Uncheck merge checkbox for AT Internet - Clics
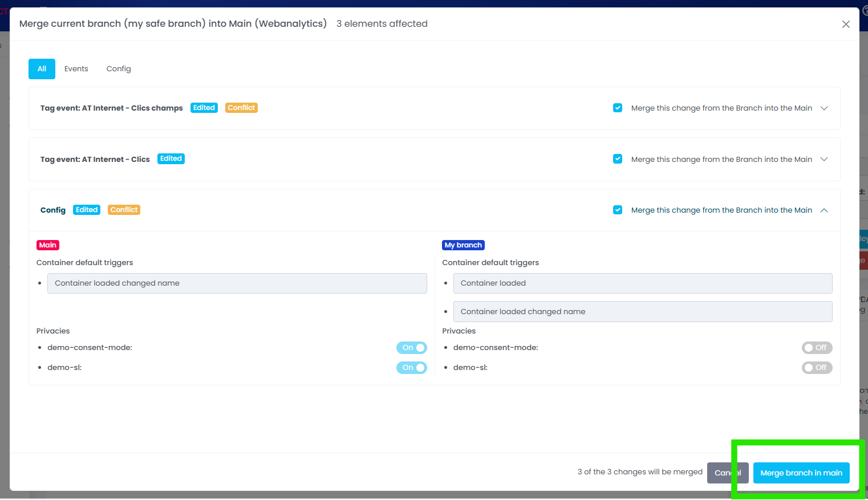 pyautogui.click(x=618, y=159)
